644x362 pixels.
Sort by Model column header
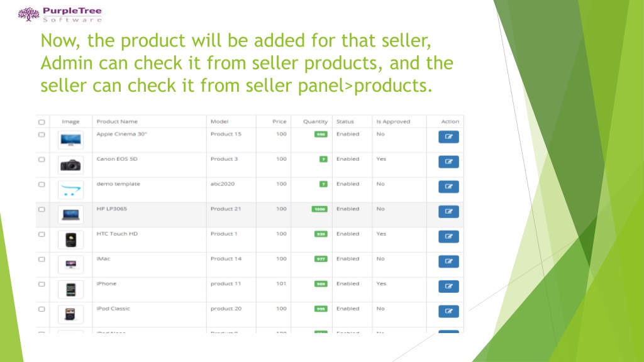click(219, 121)
